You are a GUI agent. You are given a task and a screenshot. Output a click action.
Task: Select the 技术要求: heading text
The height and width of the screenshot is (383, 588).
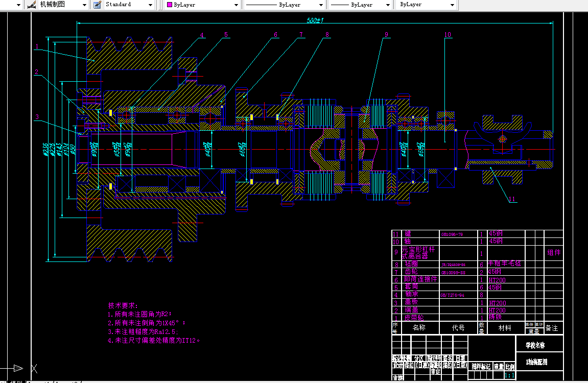click(123, 305)
